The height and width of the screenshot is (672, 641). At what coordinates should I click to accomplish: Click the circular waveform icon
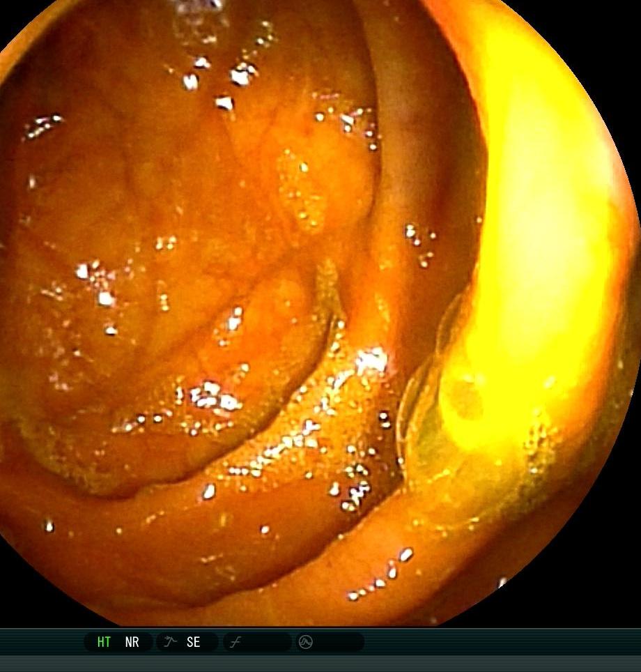point(305,642)
